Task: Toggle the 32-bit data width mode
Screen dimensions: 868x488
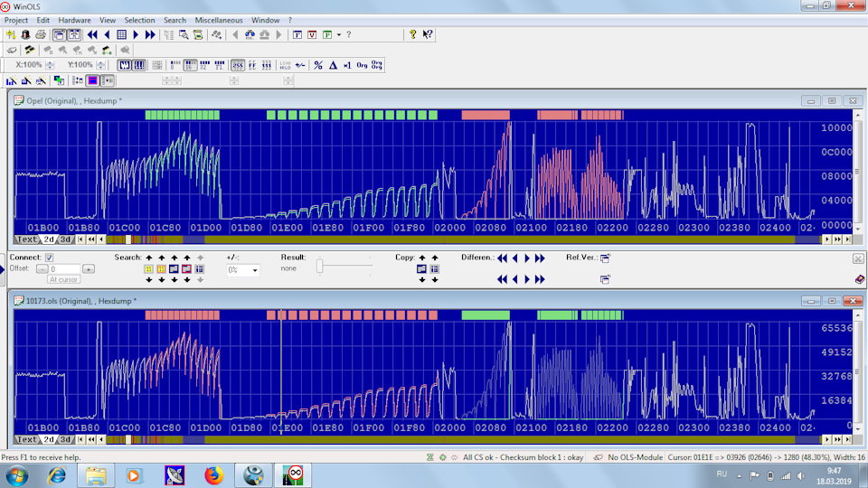Action: tap(204, 65)
